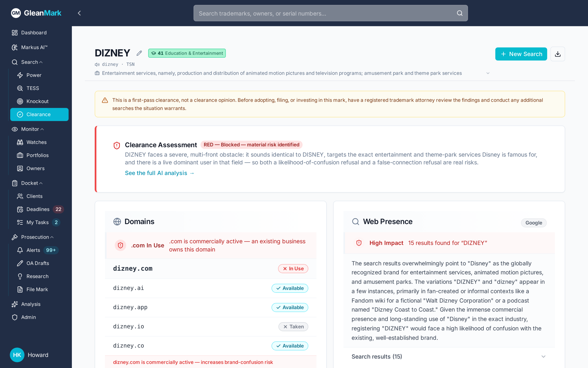Viewport: 588px width, 368px height.
Task: Click the Research lightbulb icon
Action: click(x=20, y=276)
